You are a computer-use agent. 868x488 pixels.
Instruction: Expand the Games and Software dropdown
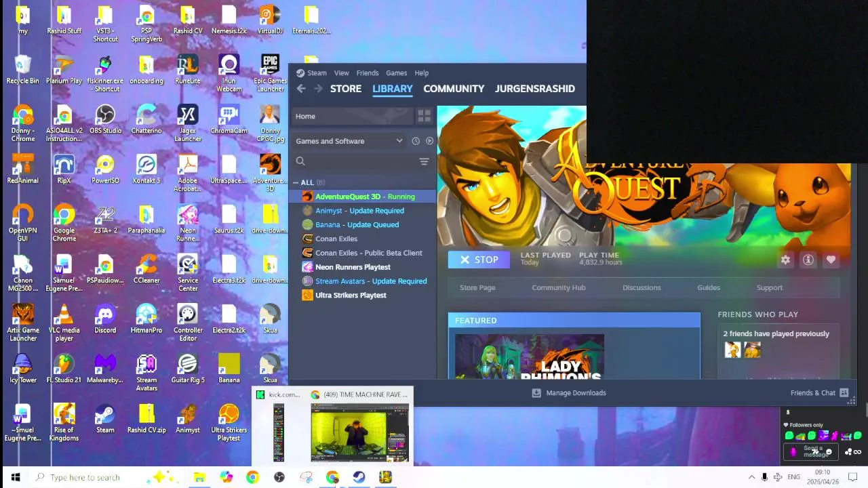(x=349, y=141)
